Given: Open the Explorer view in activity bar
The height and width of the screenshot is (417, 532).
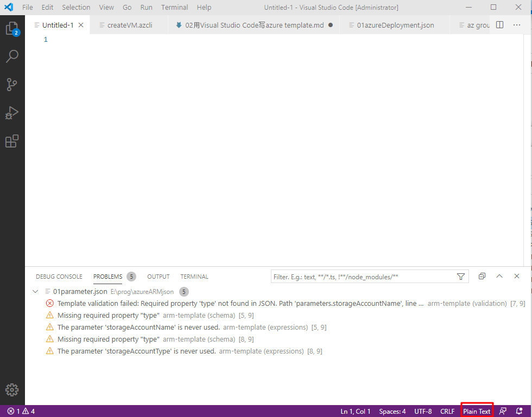Looking at the screenshot, I should point(12,29).
